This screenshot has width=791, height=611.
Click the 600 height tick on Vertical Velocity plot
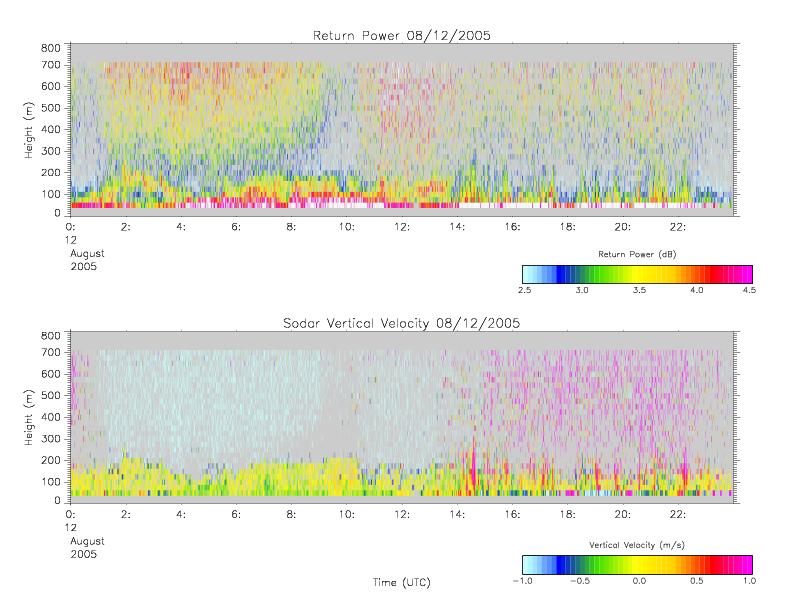[50, 374]
